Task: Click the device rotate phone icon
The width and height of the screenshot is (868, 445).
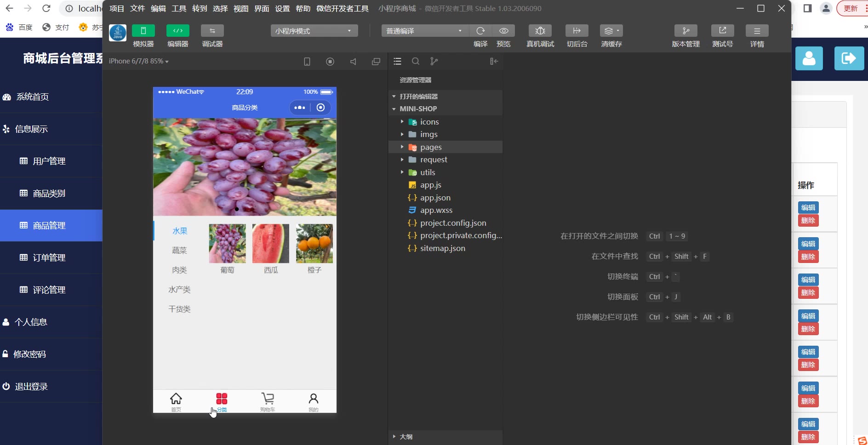Action: (x=307, y=62)
